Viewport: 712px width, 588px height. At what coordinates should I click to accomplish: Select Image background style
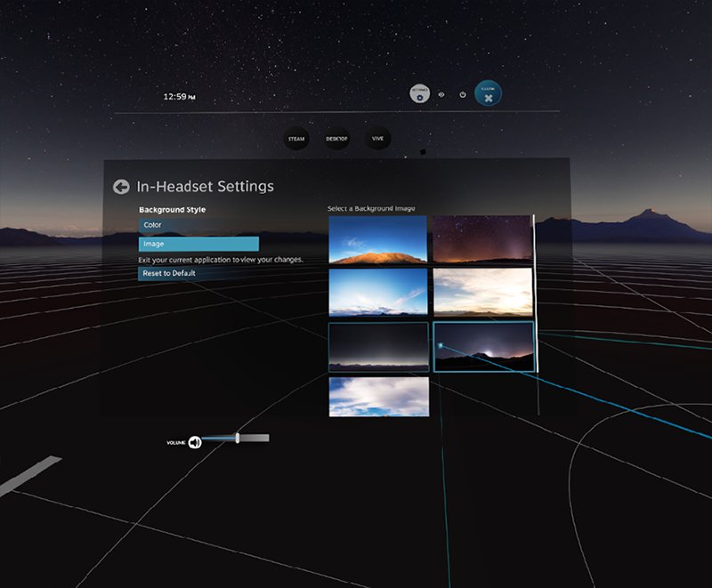(198, 244)
